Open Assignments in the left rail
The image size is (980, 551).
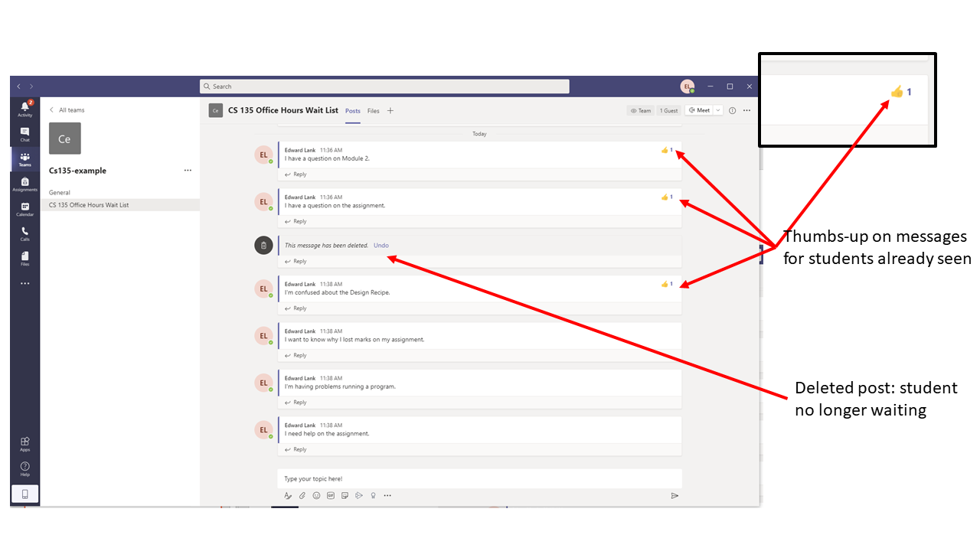(x=24, y=184)
